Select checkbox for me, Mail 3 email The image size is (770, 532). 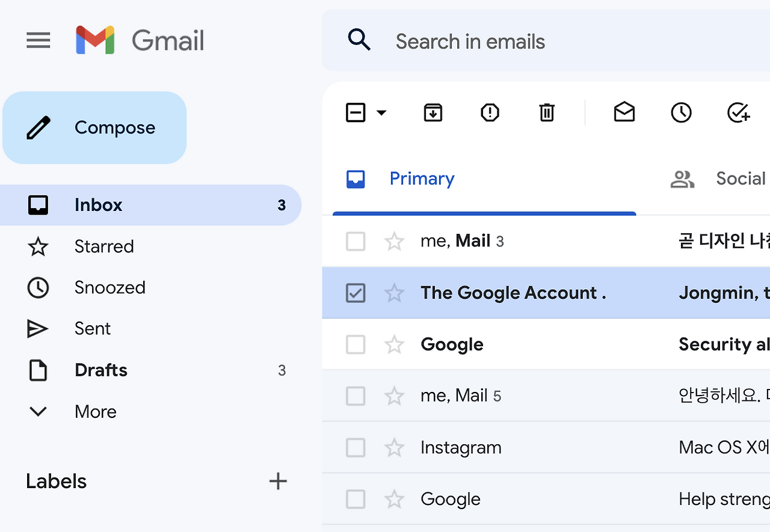(356, 242)
